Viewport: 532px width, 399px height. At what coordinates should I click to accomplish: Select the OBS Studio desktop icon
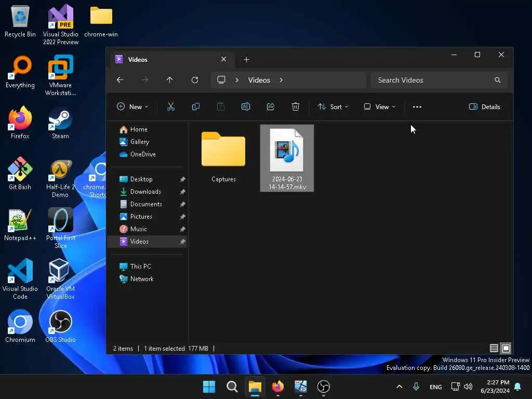click(x=60, y=326)
